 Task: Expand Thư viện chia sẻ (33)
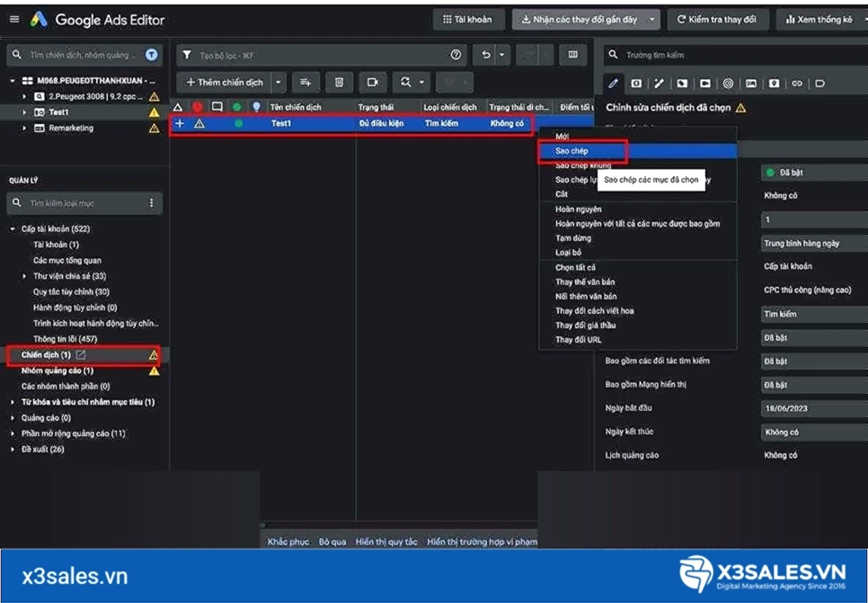coord(23,275)
